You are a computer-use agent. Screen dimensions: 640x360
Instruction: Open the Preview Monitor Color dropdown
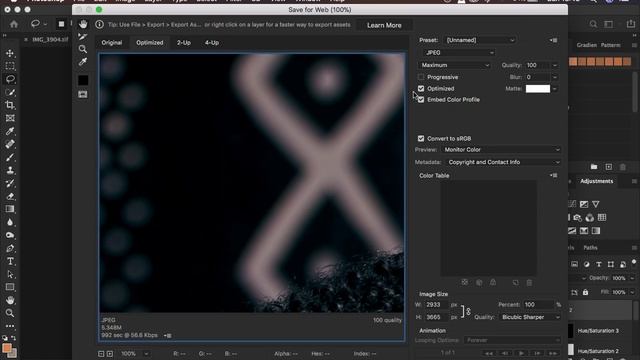pyautogui.click(x=501, y=150)
